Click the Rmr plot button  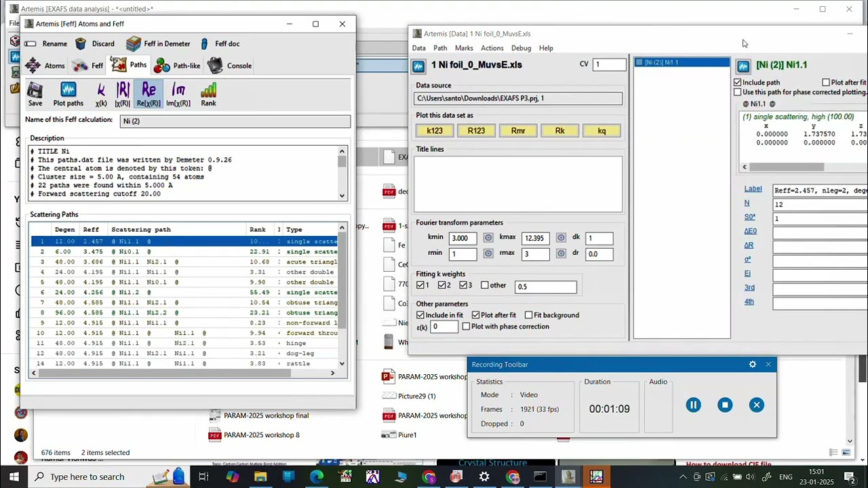pos(518,131)
